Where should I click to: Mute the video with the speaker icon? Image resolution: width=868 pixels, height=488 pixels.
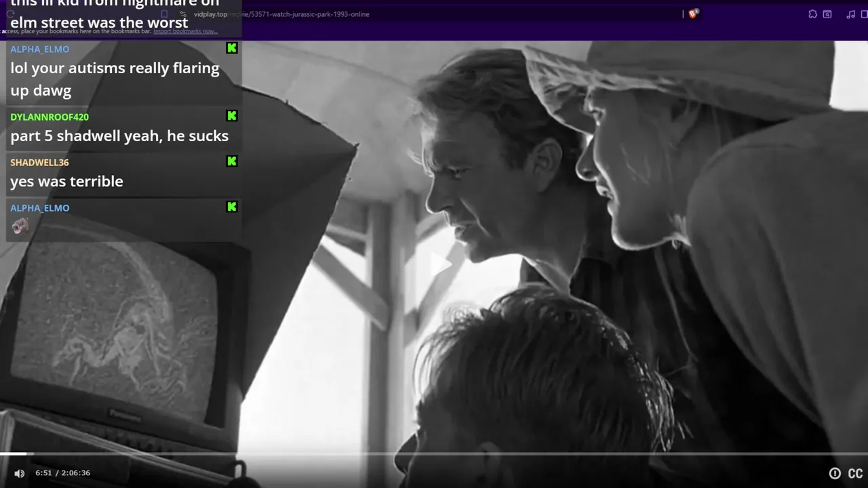point(19,473)
